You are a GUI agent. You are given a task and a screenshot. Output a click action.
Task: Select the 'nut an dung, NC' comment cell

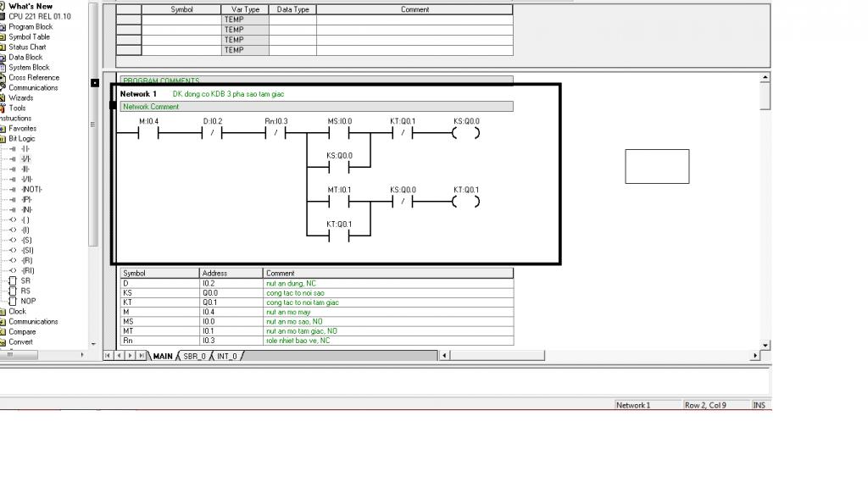click(x=388, y=283)
